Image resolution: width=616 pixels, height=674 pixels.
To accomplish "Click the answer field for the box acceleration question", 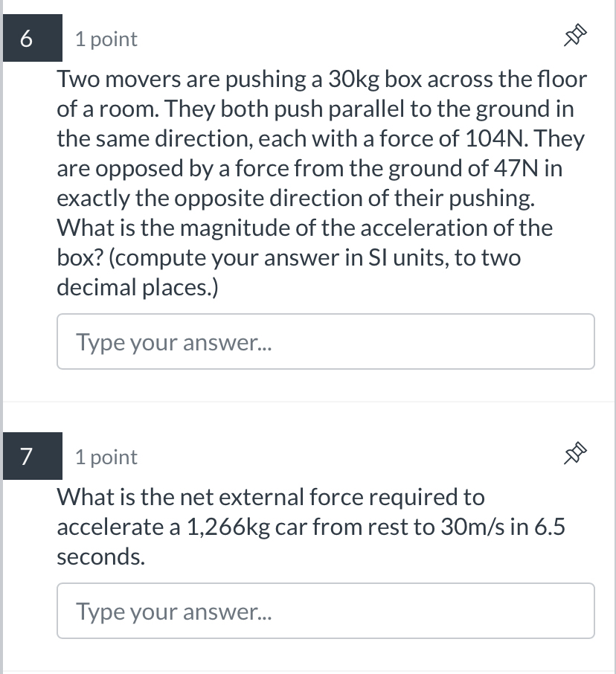I will click(326, 341).
